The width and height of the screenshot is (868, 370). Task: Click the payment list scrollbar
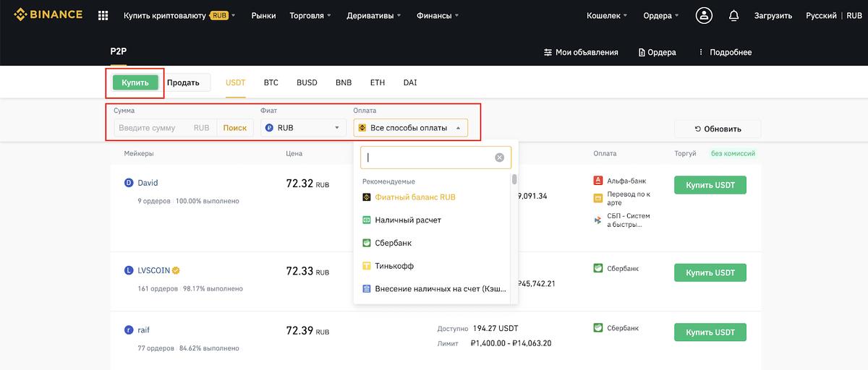514,179
